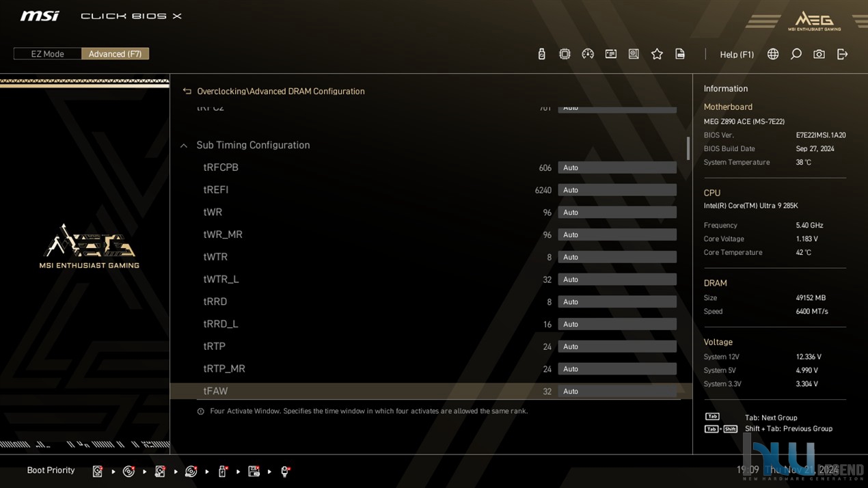Select the tWR_MR row label
The height and width of the screenshot is (488, 868).
pyautogui.click(x=223, y=234)
